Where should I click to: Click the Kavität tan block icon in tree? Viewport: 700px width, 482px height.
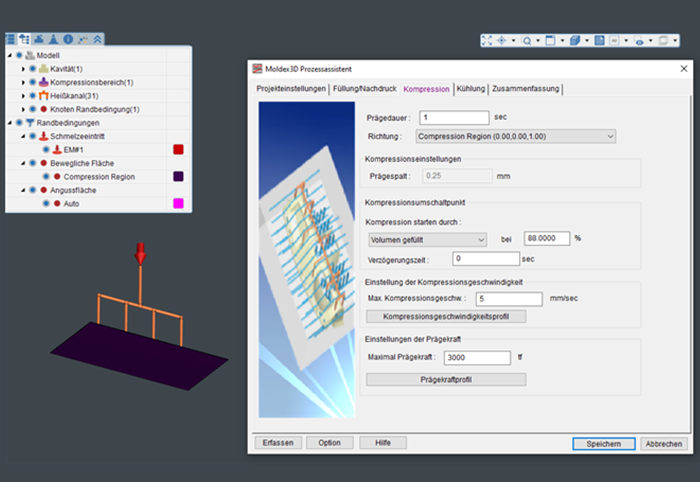click(43, 69)
